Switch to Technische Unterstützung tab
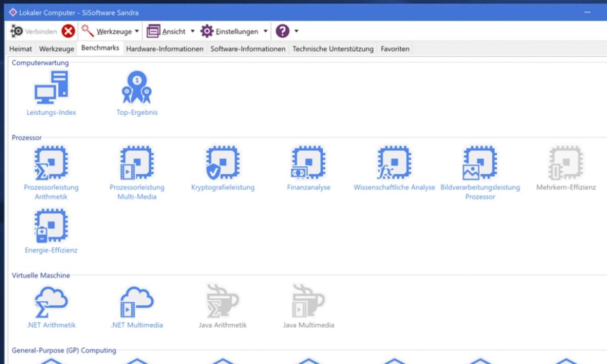607x364 pixels. pos(333,49)
